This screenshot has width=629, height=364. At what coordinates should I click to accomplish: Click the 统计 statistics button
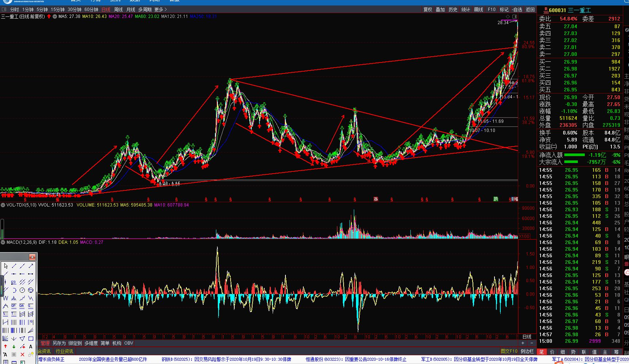[x=466, y=10]
